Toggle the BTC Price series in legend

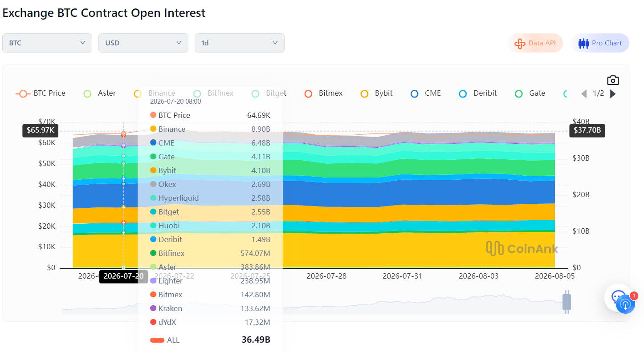click(41, 93)
